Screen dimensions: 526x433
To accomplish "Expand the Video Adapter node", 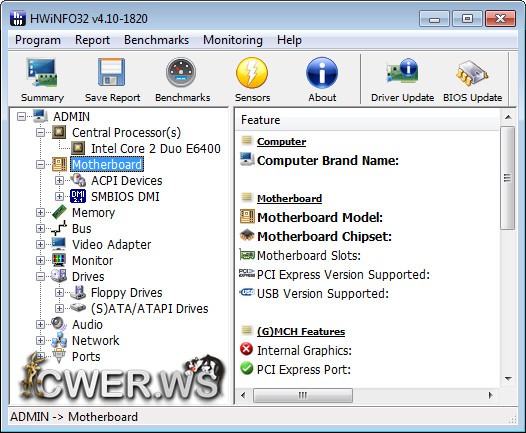I will click(x=40, y=245).
